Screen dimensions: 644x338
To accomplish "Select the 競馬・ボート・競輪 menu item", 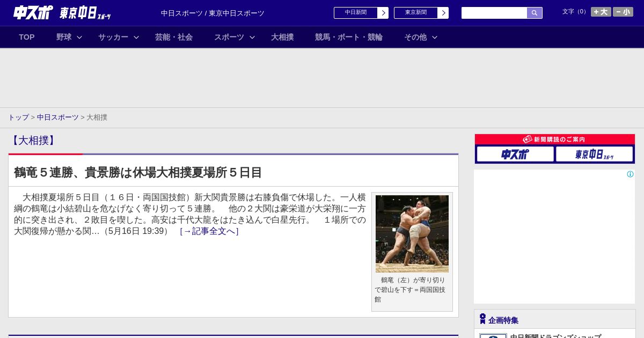I will click(349, 37).
